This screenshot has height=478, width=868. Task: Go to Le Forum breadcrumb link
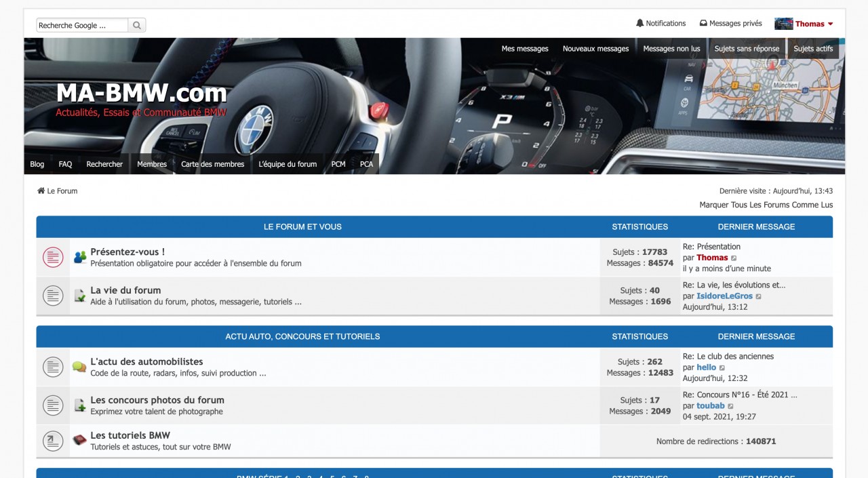click(x=62, y=191)
